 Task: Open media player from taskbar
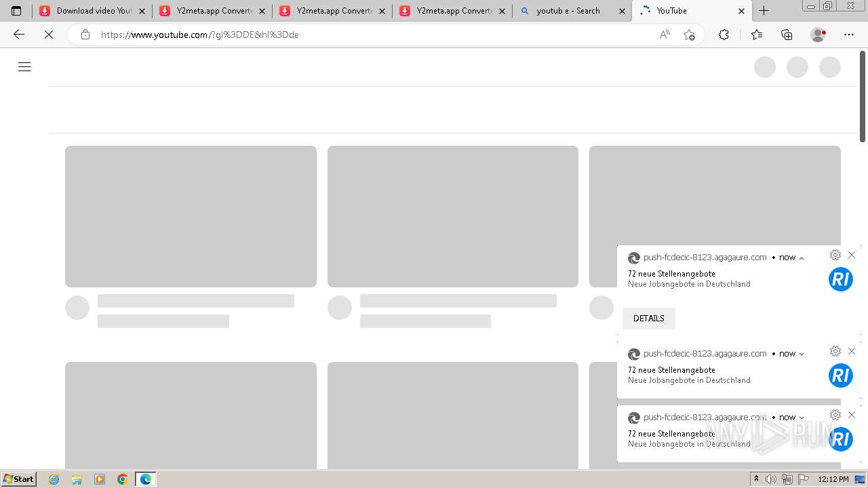100,479
